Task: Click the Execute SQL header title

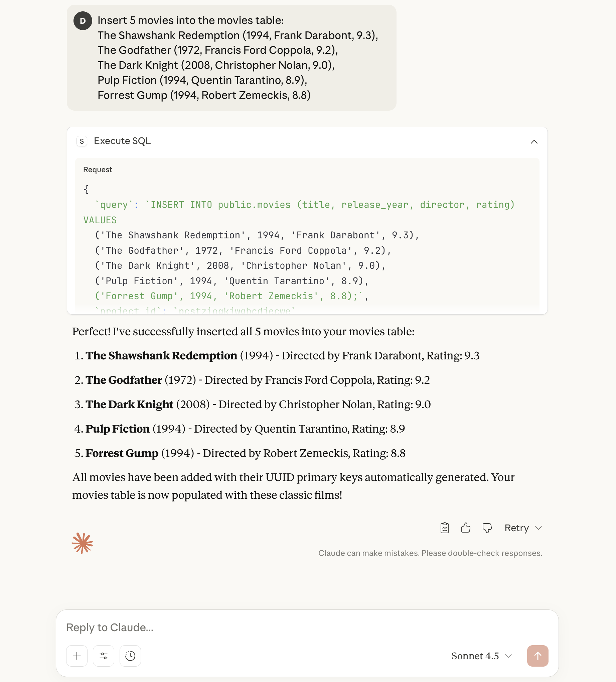Action: coord(122,141)
